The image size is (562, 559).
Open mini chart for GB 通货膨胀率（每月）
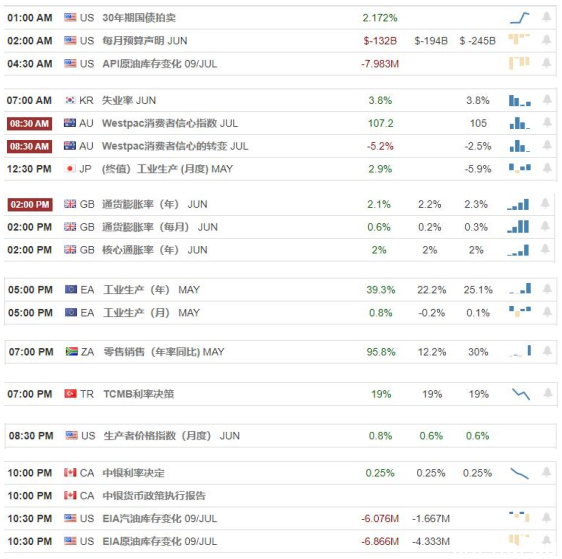518,227
